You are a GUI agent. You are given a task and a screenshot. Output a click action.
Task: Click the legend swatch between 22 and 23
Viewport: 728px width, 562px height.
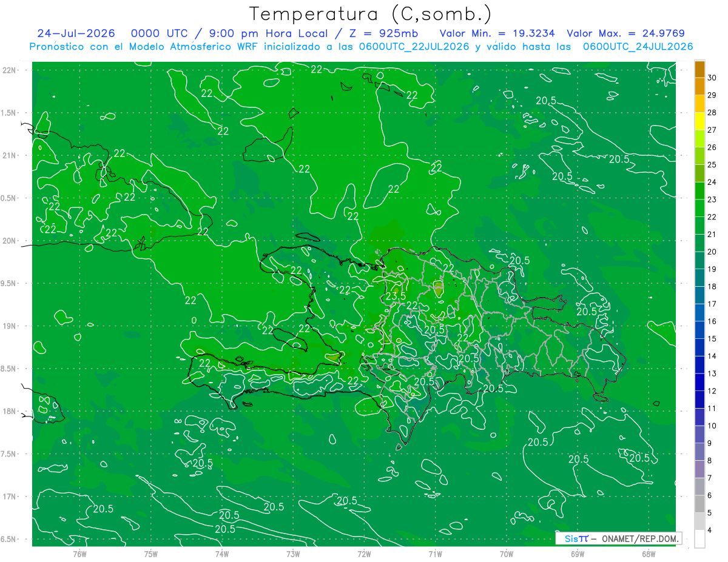pos(699,208)
